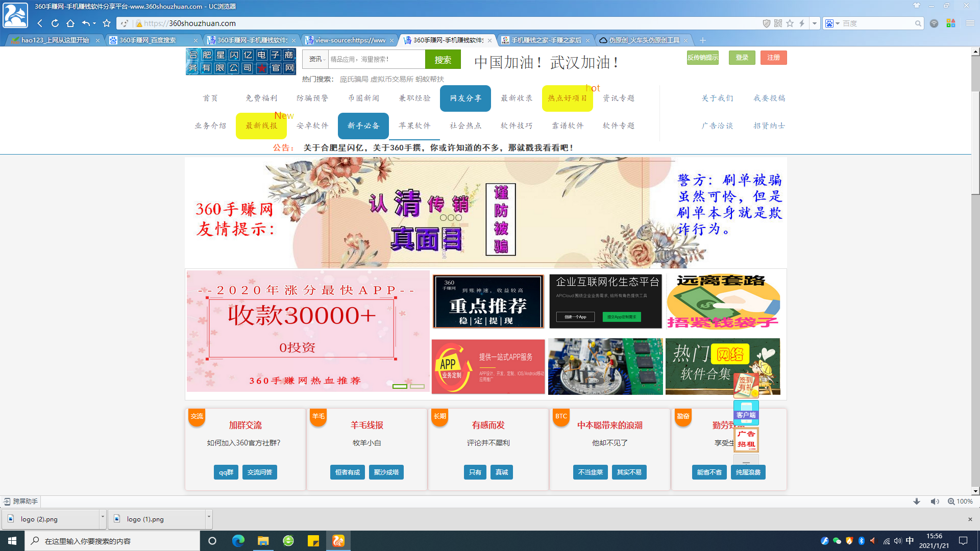Open the logo (2).png downloaded file
Screen dimensions: 980x551
click(51, 519)
